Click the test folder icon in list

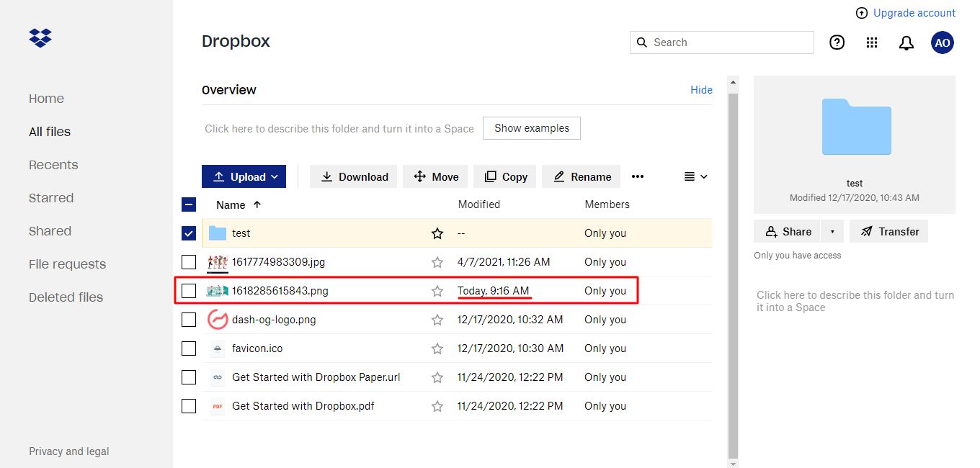218,233
